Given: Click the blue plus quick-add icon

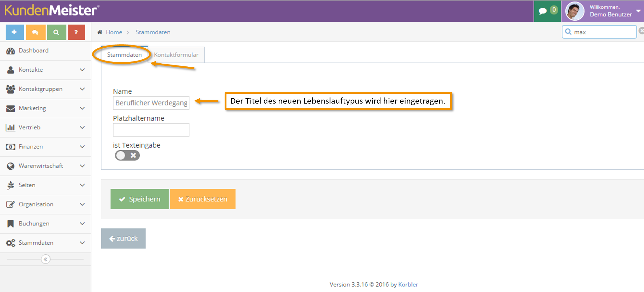Looking at the screenshot, I should (14, 32).
